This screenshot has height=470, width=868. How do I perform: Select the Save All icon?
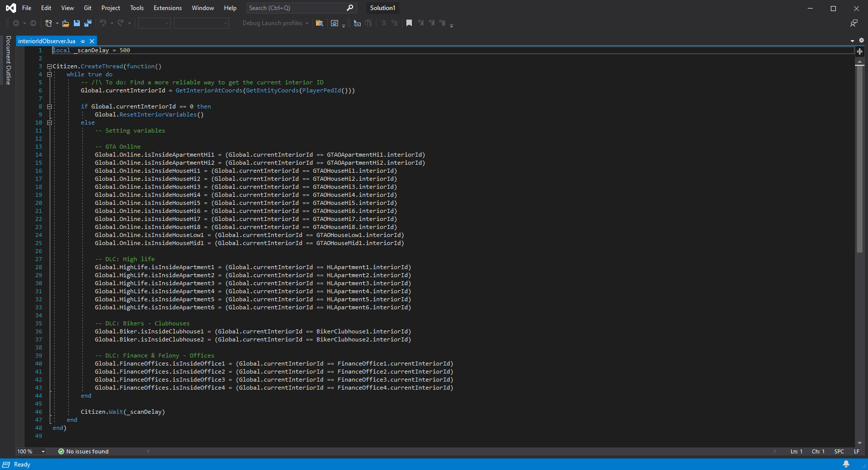click(88, 23)
